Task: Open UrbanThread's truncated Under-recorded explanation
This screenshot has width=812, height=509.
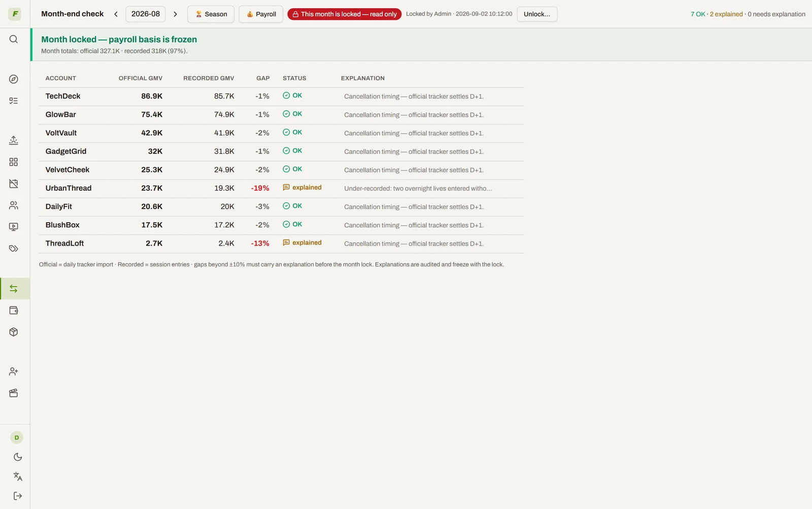Action: coord(418,188)
